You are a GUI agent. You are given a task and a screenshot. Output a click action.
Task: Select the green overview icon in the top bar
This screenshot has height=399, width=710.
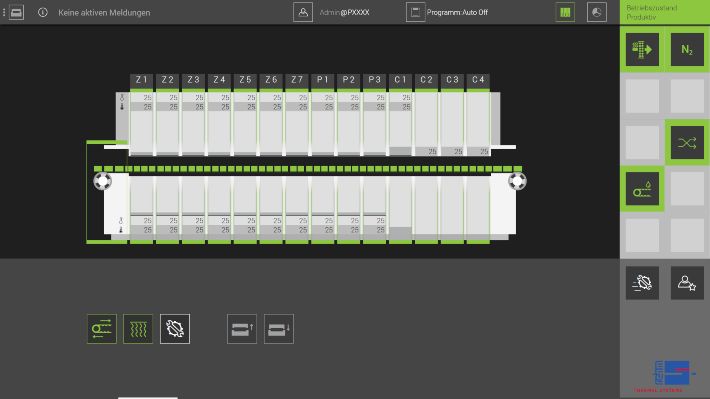tap(565, 12)
